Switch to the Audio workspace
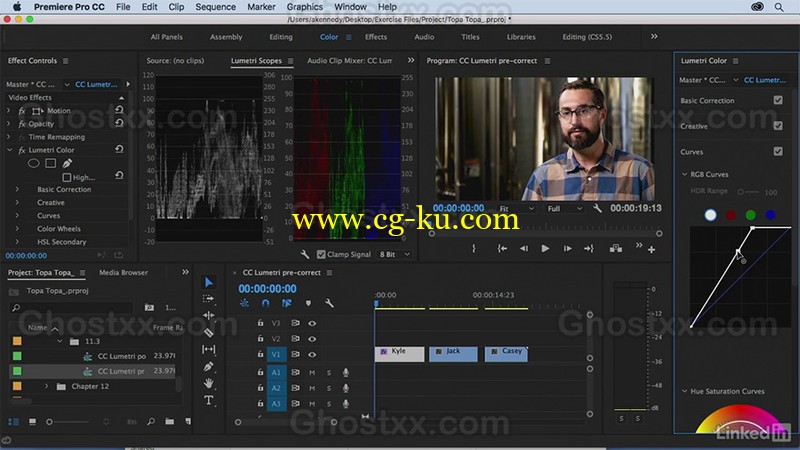800x450 pixels. [x=424, y=37]
